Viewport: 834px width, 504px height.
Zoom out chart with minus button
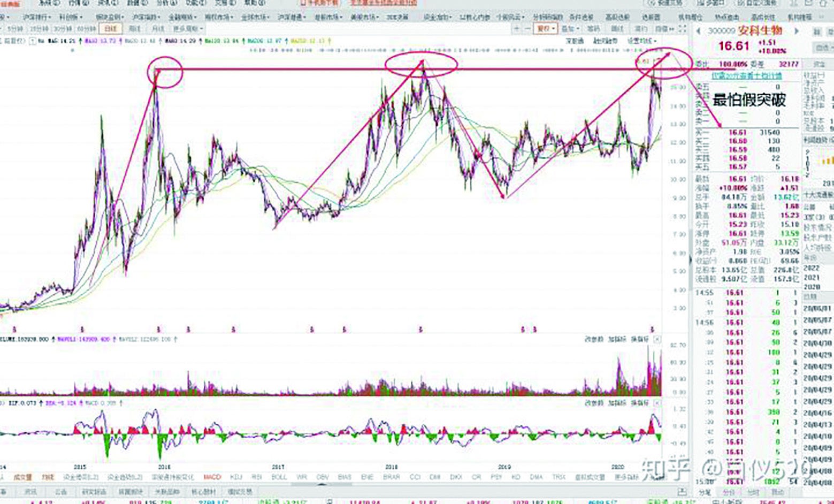tap(528, 28)
